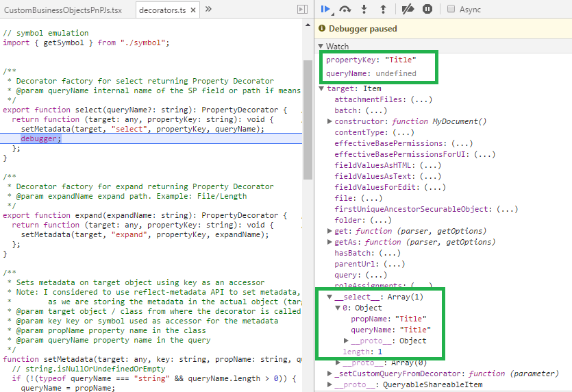The image size is (572, 392).
Task: Evaluate fieldValuesAsHTML getter
Action: (x=430, y=165)
